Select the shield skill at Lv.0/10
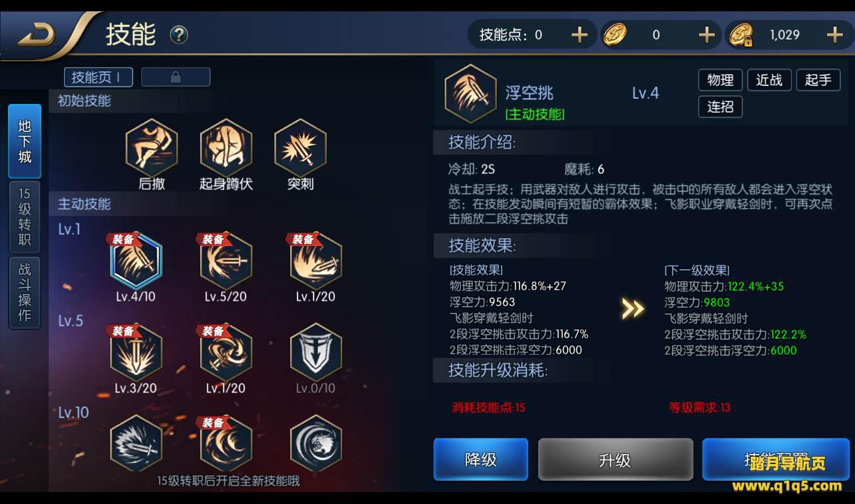855x504 pixels. pos(316,353)
